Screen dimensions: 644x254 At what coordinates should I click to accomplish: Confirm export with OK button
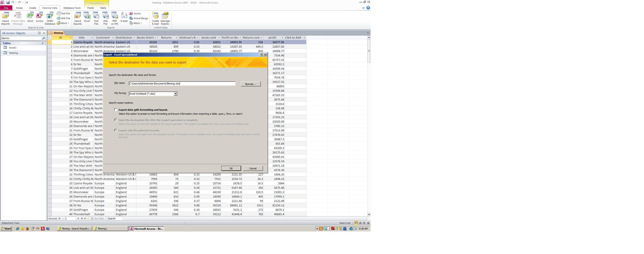[x=231, y=168]
